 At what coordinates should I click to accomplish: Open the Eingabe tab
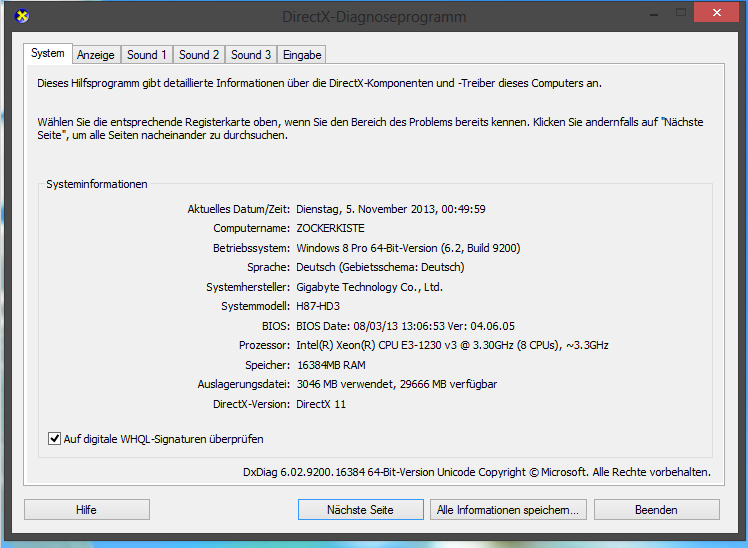[302, 55]
